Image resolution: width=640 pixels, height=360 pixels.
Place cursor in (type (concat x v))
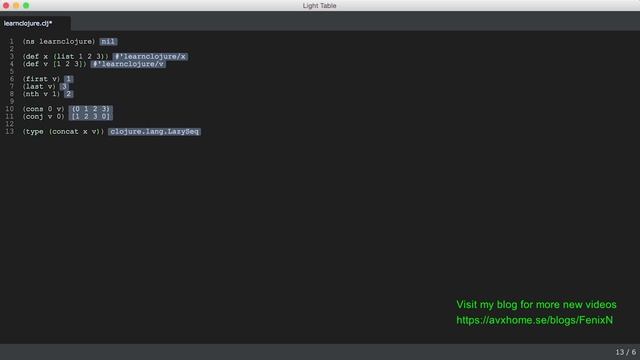(63, 132)
